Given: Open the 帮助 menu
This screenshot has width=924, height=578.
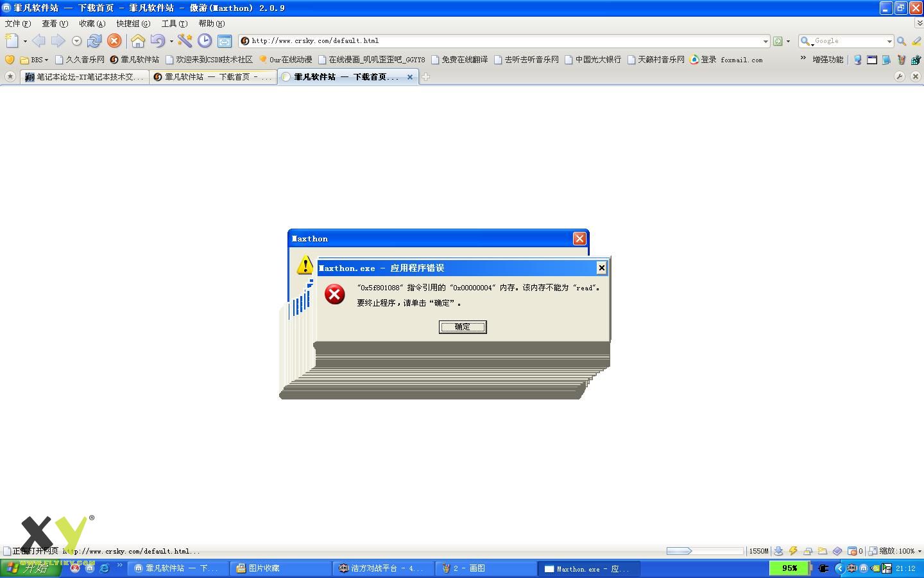Looking at the screenshot, I should tap(211, 24).
